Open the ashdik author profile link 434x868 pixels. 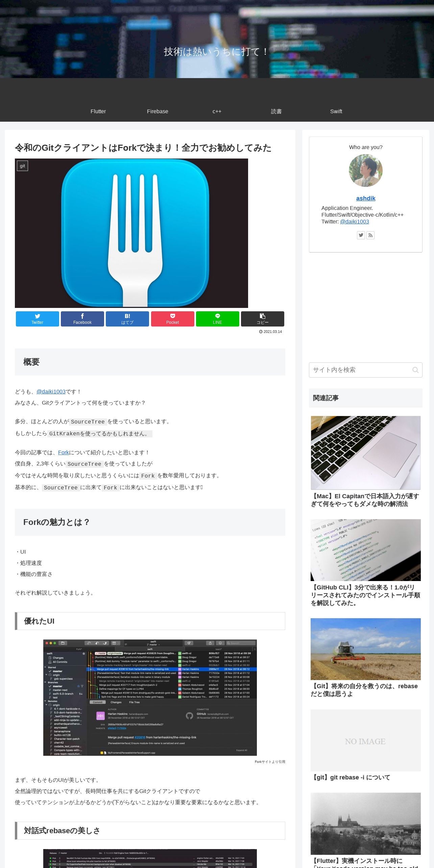tap(366, 198)
